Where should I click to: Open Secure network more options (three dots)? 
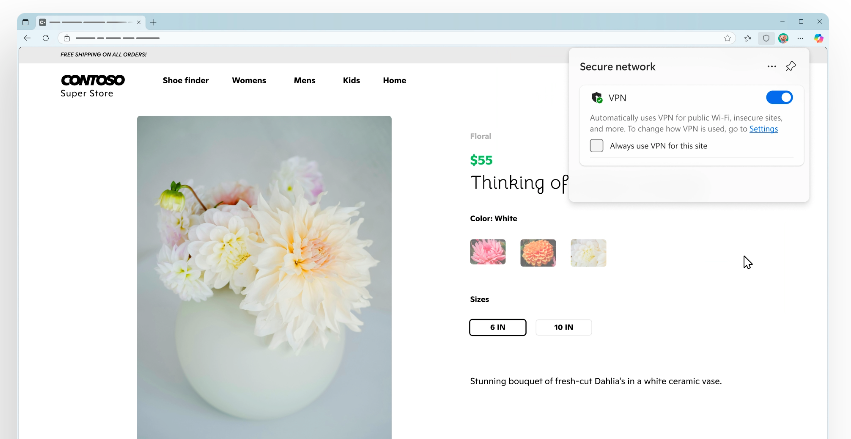(x=771, y=66)
